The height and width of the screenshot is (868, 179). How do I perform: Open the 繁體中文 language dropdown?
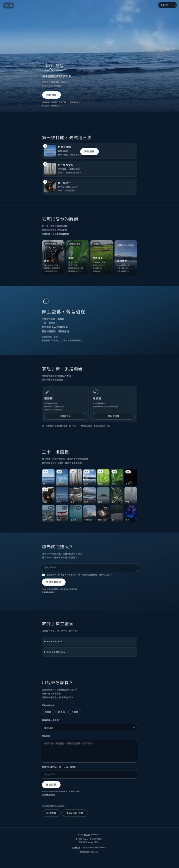(167, 5)
